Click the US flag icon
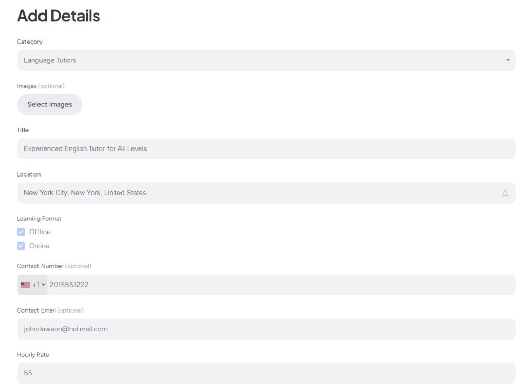Screen dimensions: 532x392 pos(25,285)
